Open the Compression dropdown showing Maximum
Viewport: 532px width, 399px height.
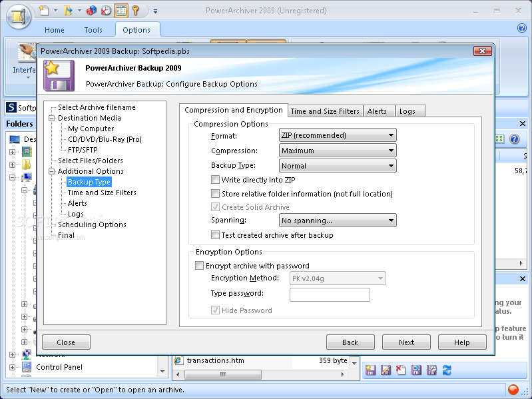338,151
